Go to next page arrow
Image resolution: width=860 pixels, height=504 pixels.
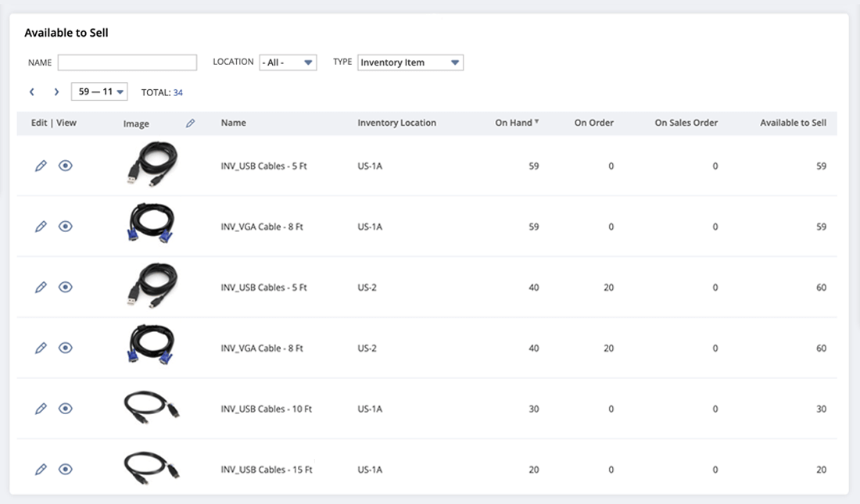click(56, 92)
